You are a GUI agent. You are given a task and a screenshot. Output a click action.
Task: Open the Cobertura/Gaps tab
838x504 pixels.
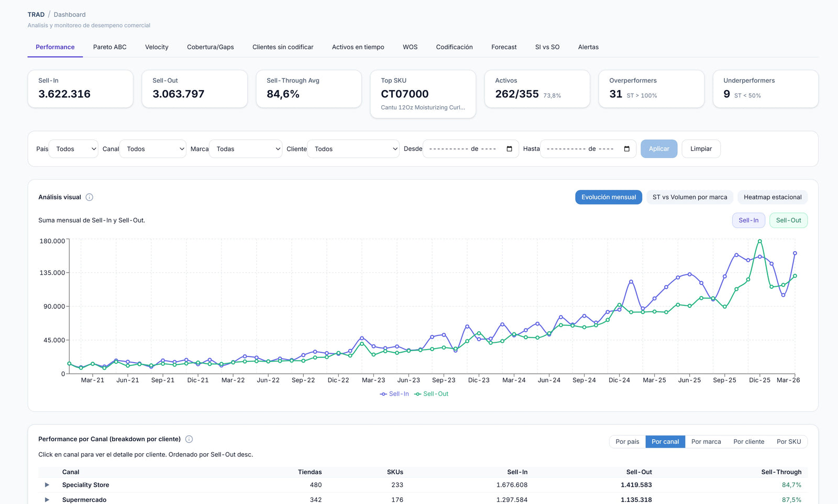[211, 47]
